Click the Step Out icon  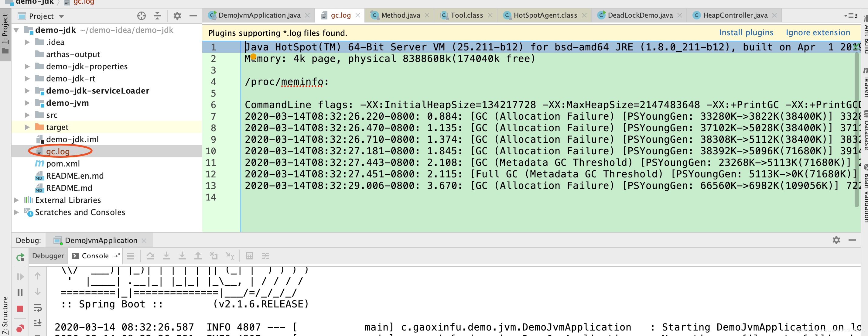coord(198,256)
